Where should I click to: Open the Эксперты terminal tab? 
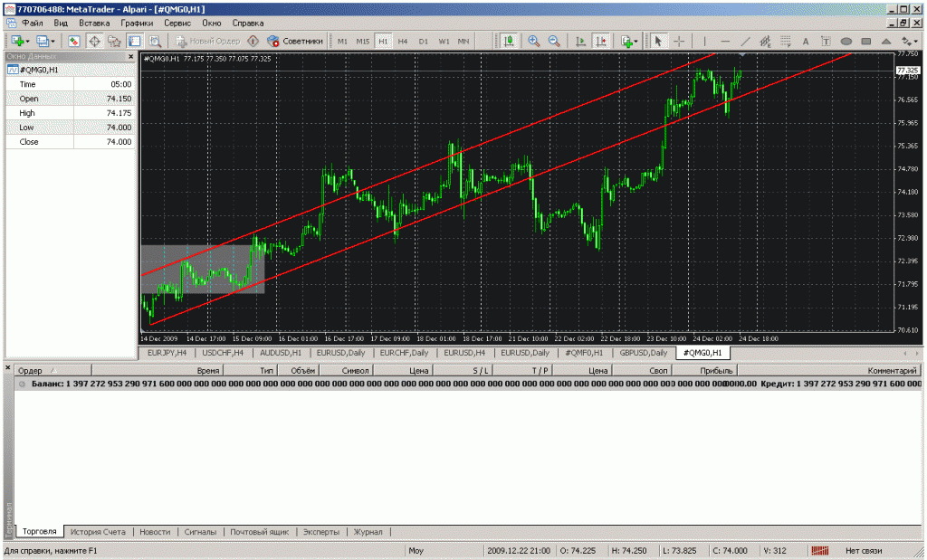pos(321,532)
